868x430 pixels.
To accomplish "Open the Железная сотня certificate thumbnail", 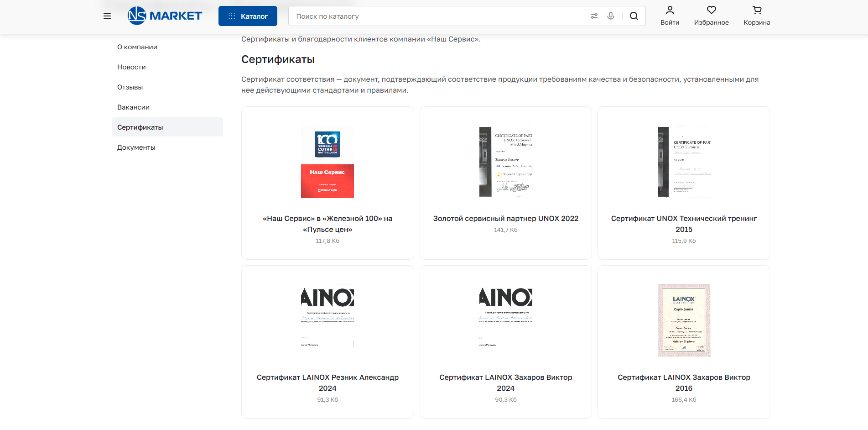I will click(x=327, y=162).
